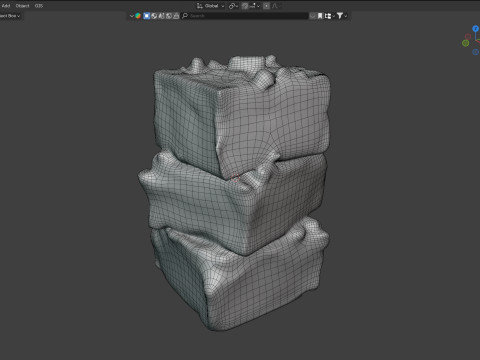480x360 pixels.
Task: Open the Add menu
Action: (6, 6)
